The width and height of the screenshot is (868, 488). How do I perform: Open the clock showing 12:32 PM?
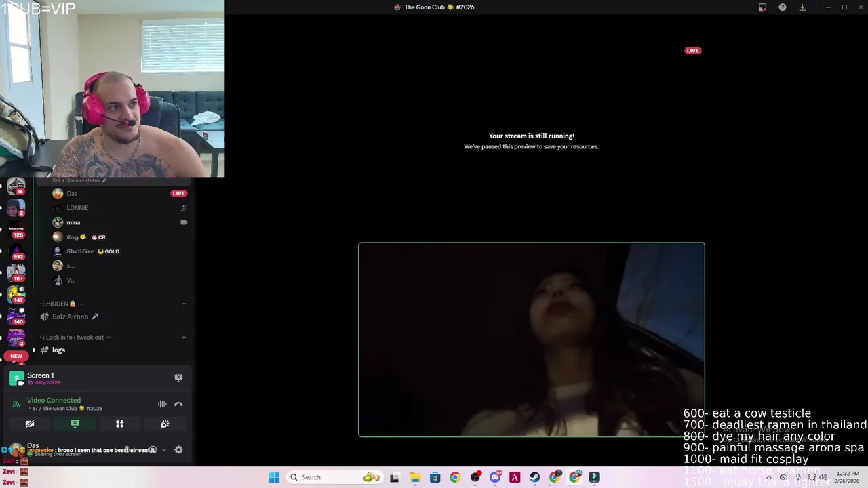click(848, 477)
